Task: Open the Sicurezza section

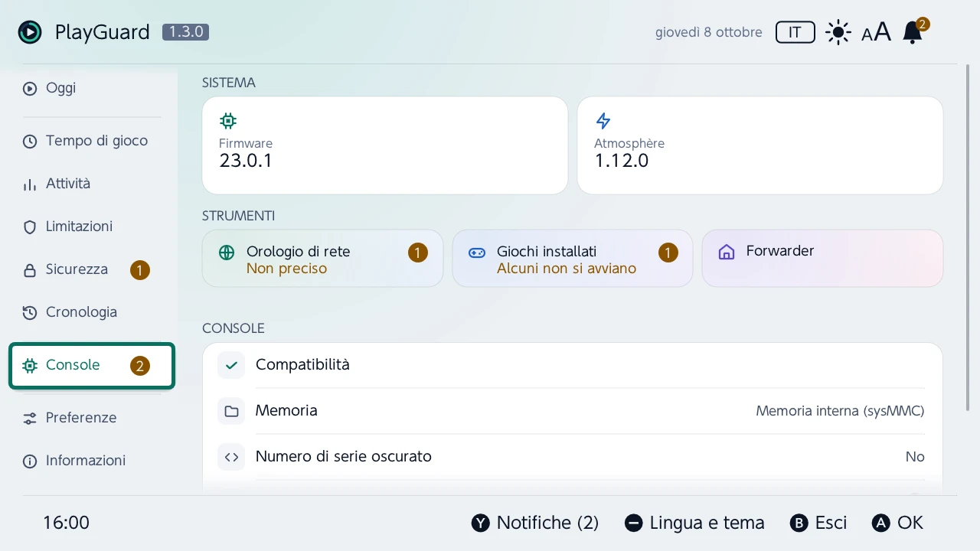Action: tap(92, 269)
